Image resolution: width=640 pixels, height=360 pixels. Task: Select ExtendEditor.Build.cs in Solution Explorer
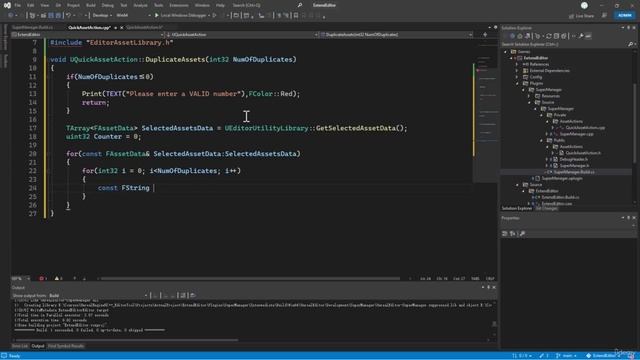tap(560, 197)
